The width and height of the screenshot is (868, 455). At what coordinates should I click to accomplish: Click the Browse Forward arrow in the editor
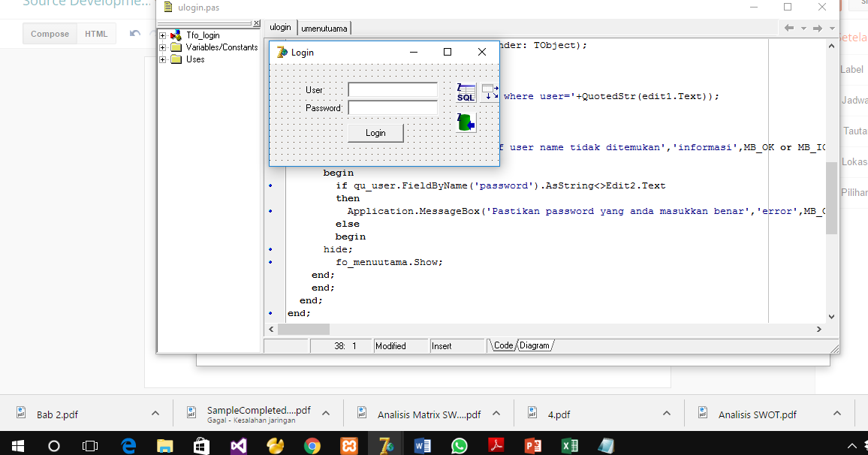[816, 27]
